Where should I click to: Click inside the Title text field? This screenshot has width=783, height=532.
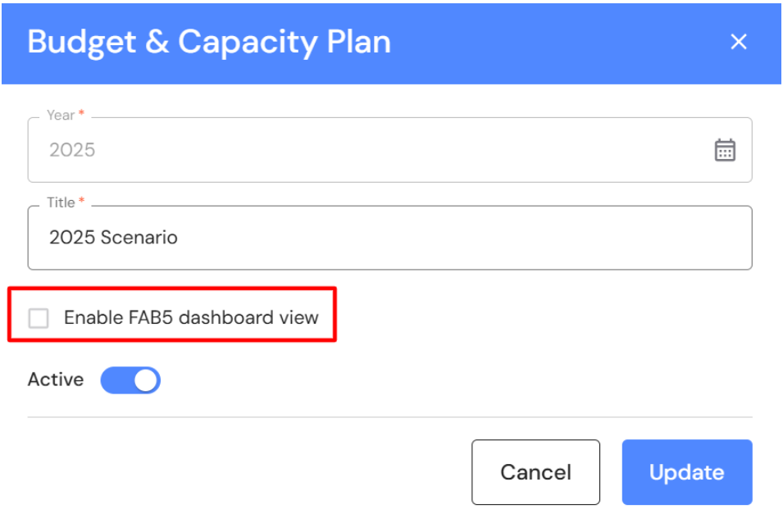tap(389, 238)
